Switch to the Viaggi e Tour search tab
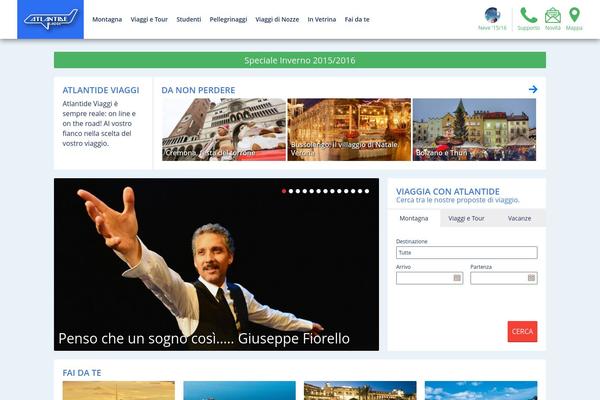Viewport: 600px width, 400px height. point(466,218)
